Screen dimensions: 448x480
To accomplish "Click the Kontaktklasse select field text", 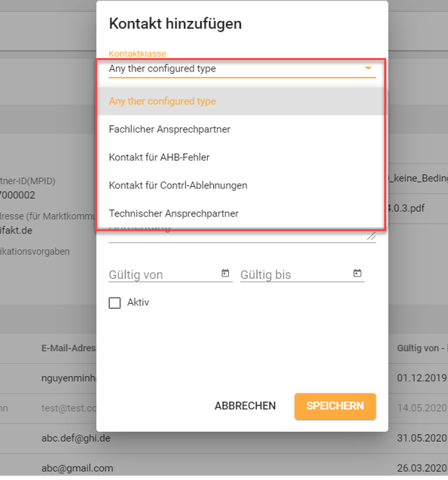I will pos(163,69).
